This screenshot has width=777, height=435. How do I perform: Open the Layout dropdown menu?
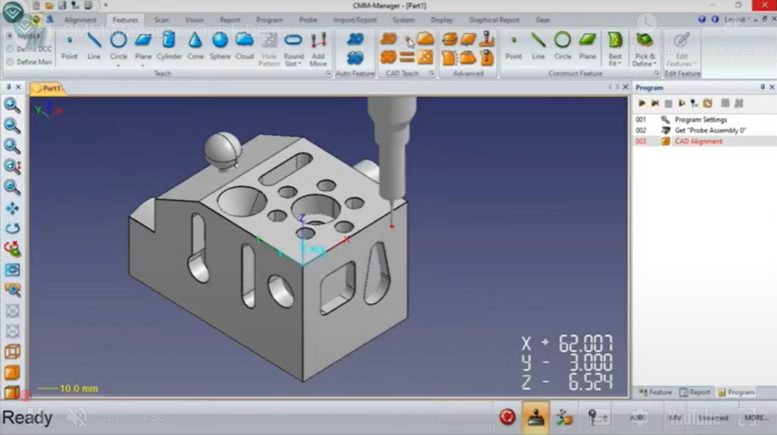point(736,19)
